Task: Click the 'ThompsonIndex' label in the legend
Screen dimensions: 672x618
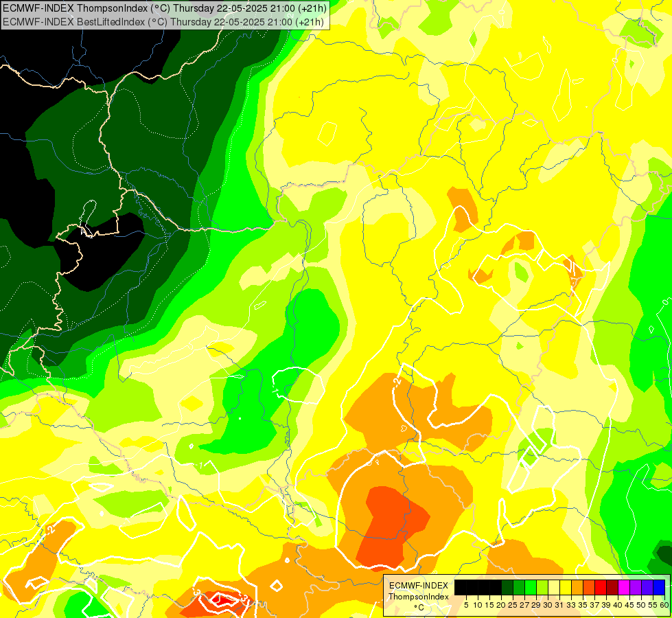Action: [x=419, y=597]
